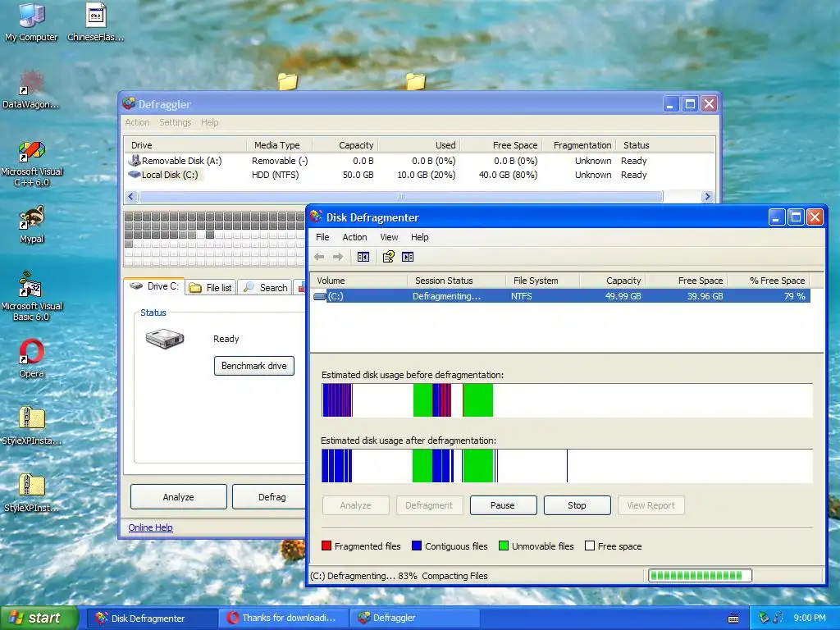This screenshot has height=630, width=840.
Task: Click Free space white legend swatch
Action: pyautogui.click(x=590, y=546)
